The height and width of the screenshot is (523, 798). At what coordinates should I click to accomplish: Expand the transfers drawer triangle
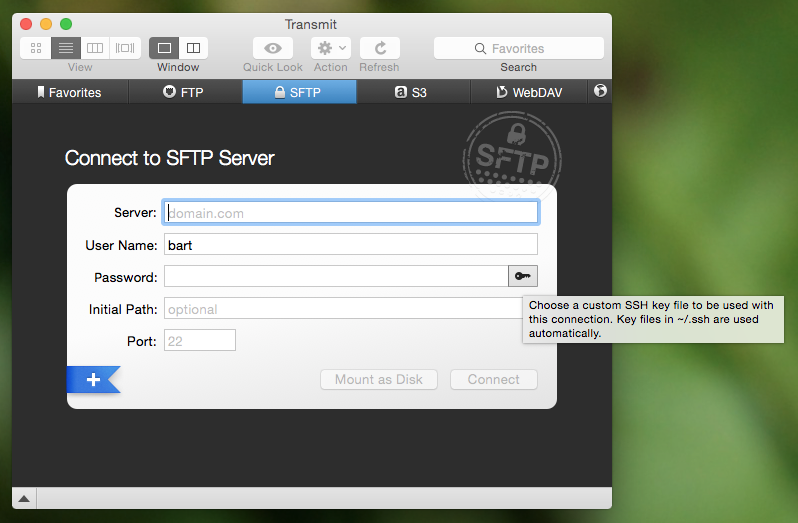coord(24,499)
